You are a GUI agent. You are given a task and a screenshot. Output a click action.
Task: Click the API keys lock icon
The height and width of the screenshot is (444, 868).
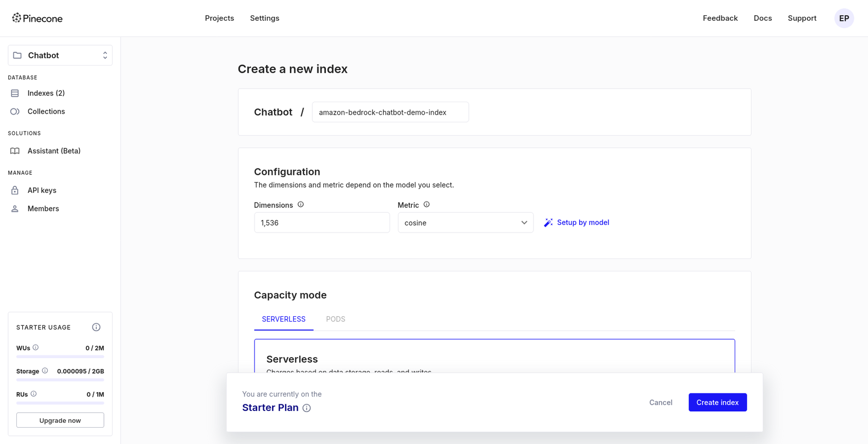pyautogui.click(x=15, y=190)
